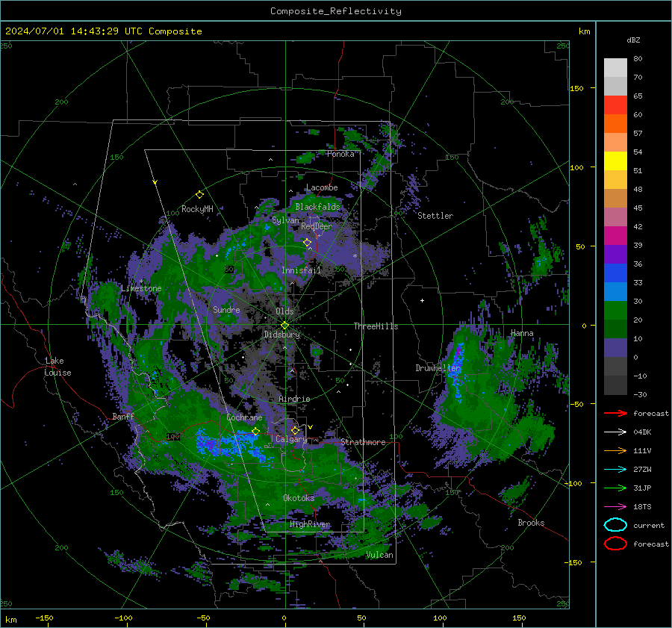Select the red 60–65 dBZ color swatch
The image size is (672, 628).
[x=615, y=105]
